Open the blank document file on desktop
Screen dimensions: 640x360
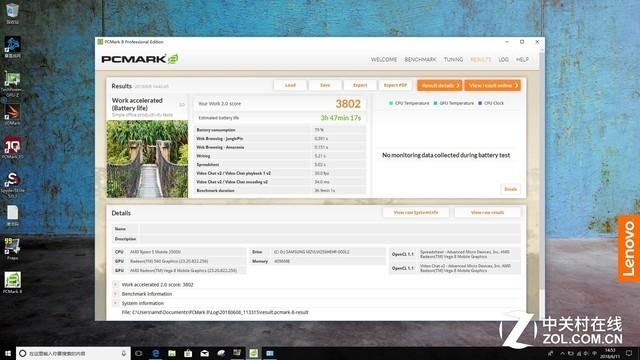coord(12,216)
